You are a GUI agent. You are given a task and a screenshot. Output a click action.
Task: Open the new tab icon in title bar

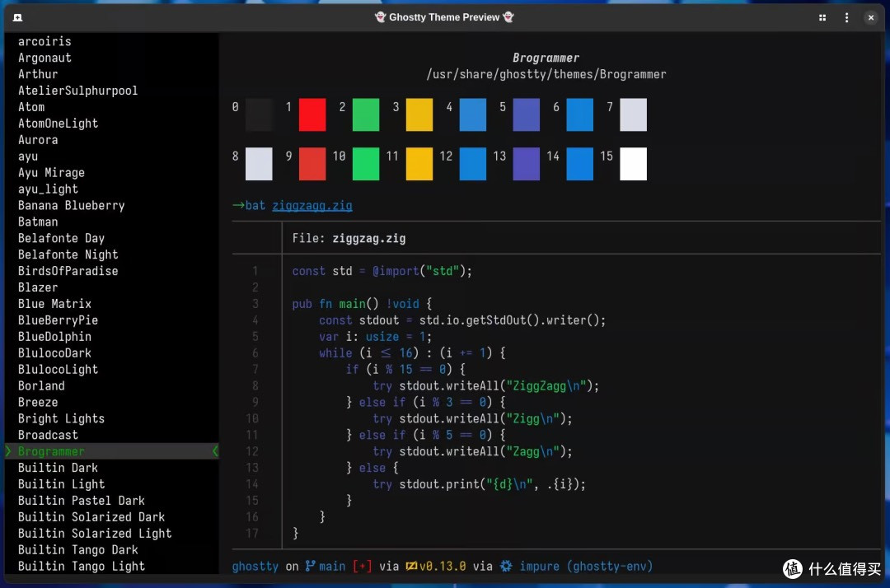click(x=17, y=17)
